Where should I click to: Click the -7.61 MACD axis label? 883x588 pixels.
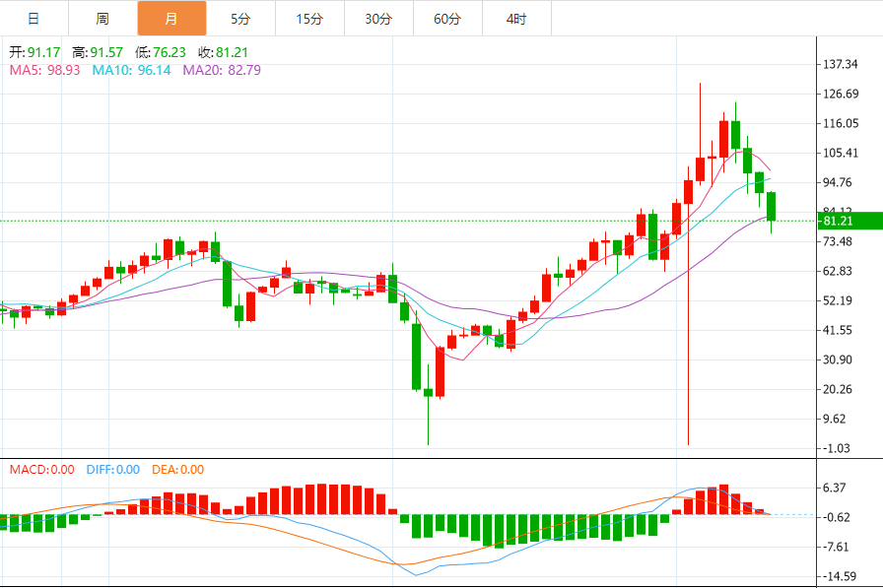[x=837, y=547]
